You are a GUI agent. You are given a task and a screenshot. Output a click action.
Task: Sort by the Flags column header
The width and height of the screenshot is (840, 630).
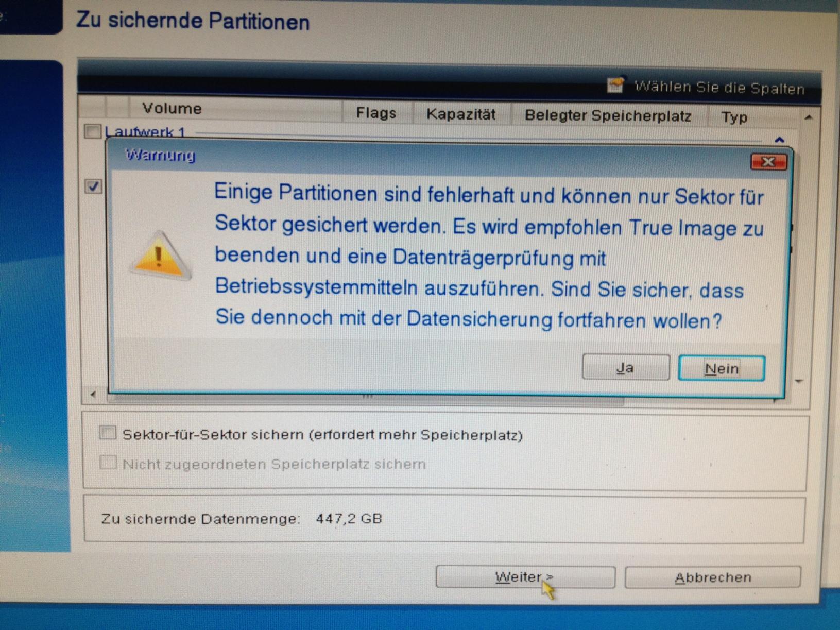click(376, 113)
